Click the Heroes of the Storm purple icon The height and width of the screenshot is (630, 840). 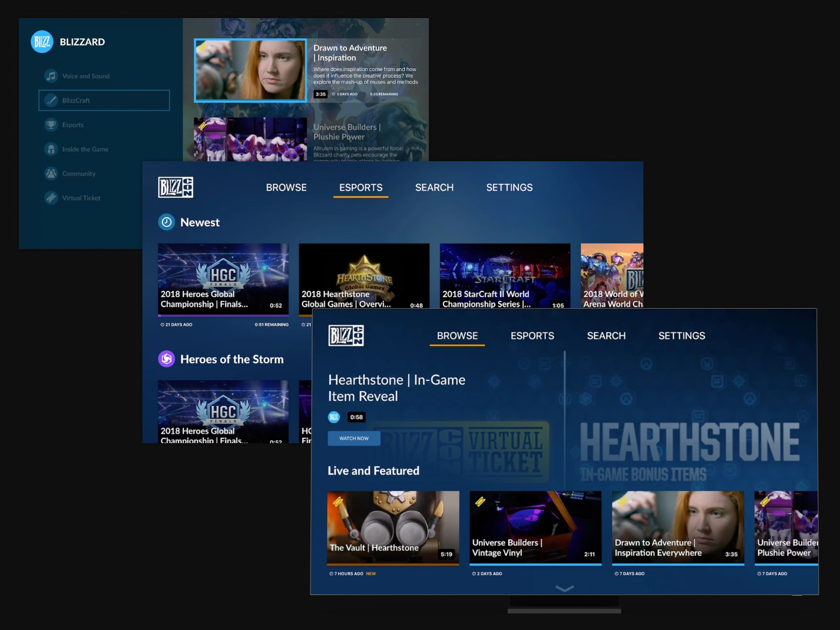point(166,359)
